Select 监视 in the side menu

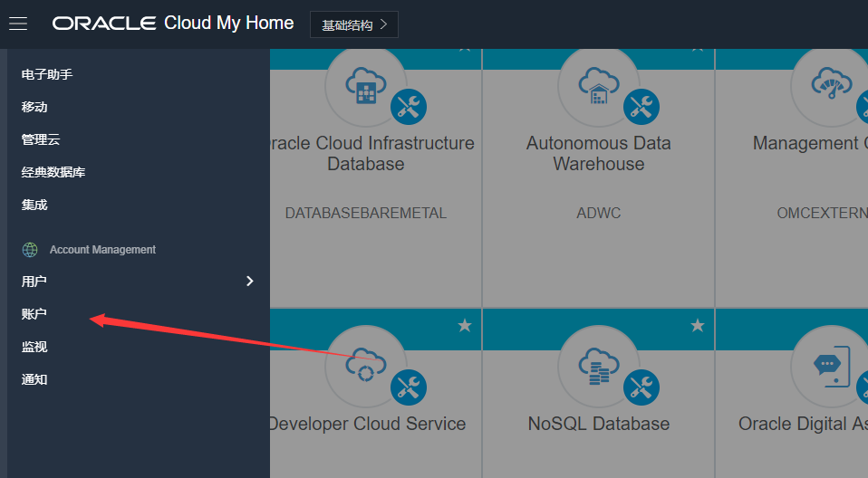34,347
